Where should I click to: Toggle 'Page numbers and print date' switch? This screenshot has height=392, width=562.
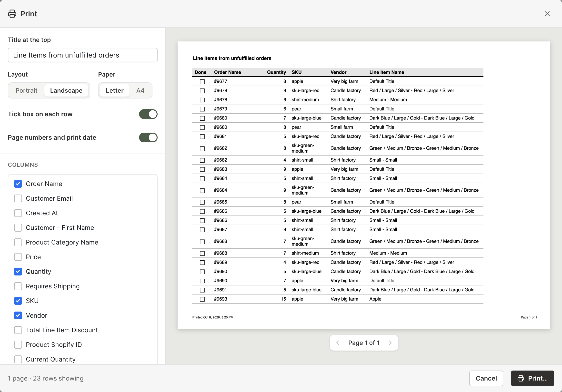(148, 137)
